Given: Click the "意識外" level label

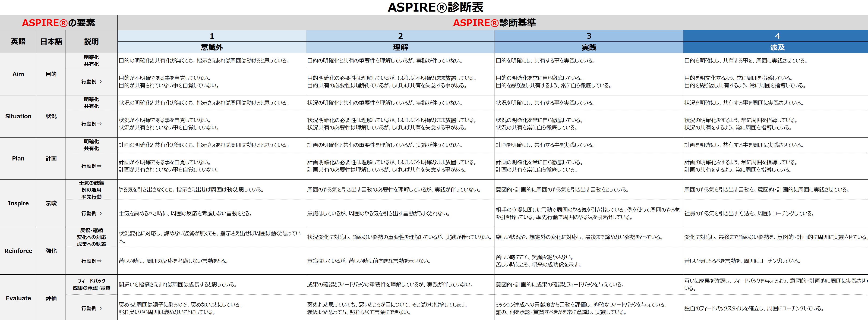Looking at the screenshot, I should (x=211, y=47).
